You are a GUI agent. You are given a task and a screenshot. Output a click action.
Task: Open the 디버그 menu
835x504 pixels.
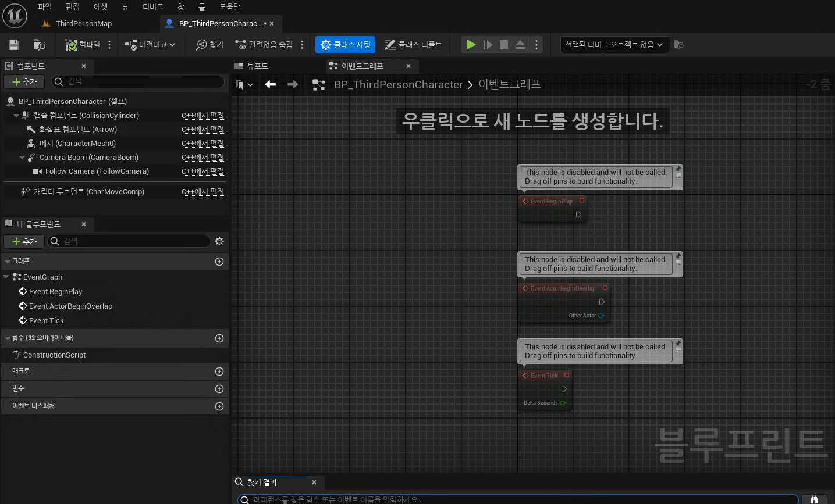(153, 7)
